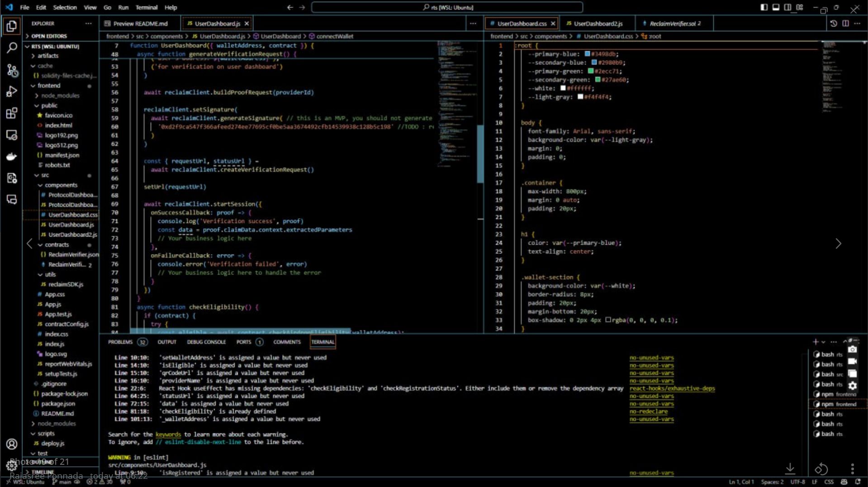Open Remote Explorer view
The width and height of the screenshot is (868, 487).
coord(12,135)
